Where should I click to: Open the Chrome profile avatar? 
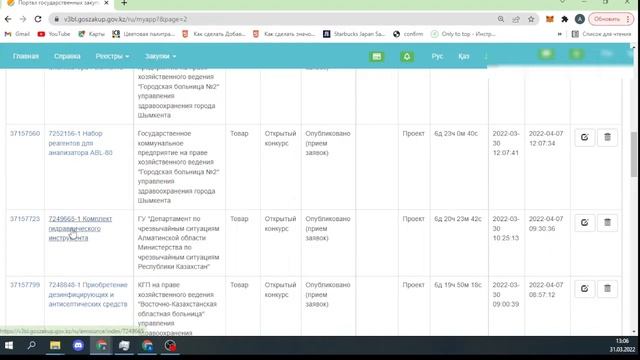point(580,19)
